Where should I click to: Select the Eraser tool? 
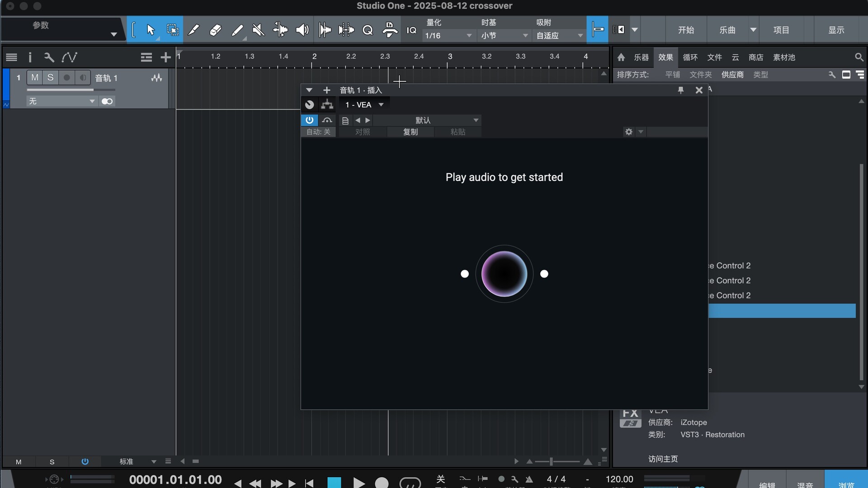[215, 30]
